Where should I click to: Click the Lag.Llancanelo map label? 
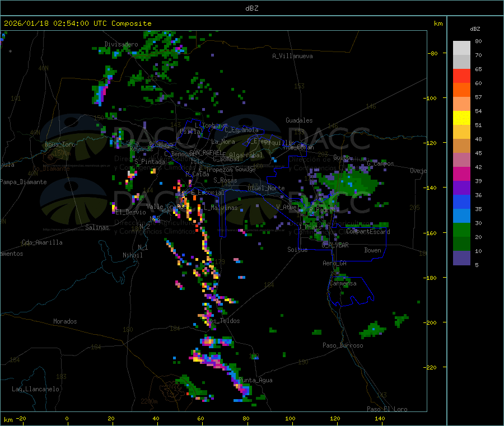tap(35, 389)
